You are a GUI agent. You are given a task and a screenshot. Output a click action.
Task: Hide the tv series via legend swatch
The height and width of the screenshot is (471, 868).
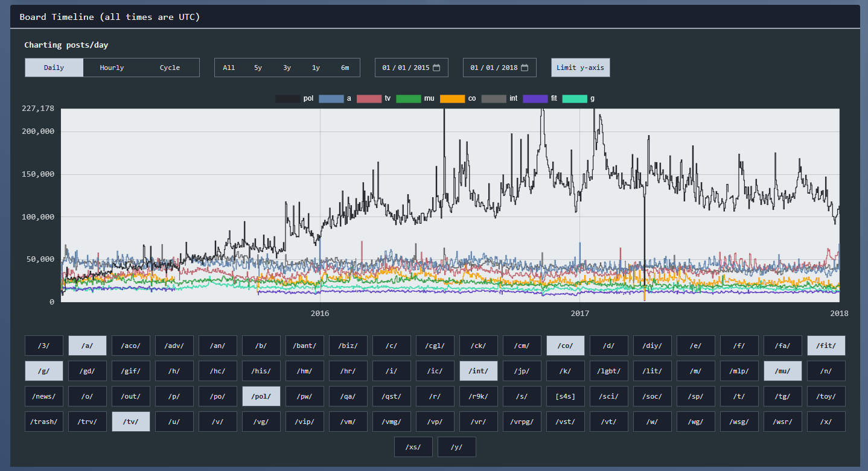coord(369,98)
